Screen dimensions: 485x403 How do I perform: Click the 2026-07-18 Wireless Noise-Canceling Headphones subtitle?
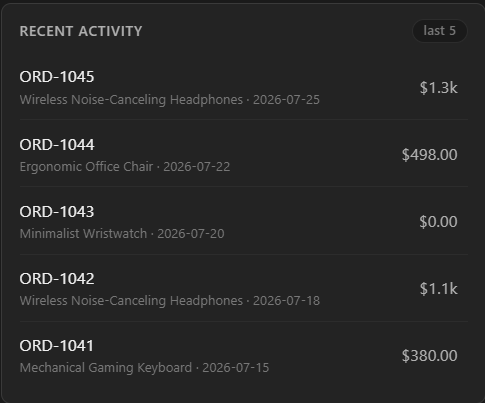pos(170,301)
